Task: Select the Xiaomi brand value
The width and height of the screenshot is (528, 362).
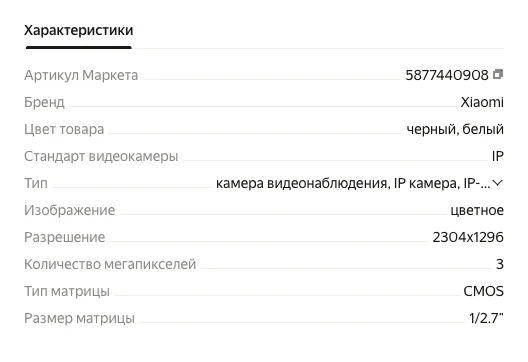Action: 482,102
